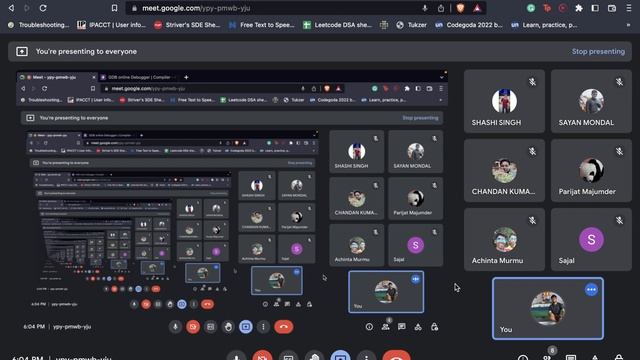
Task: Open host controls lock icon in first preview
Action: coord(434,327)
